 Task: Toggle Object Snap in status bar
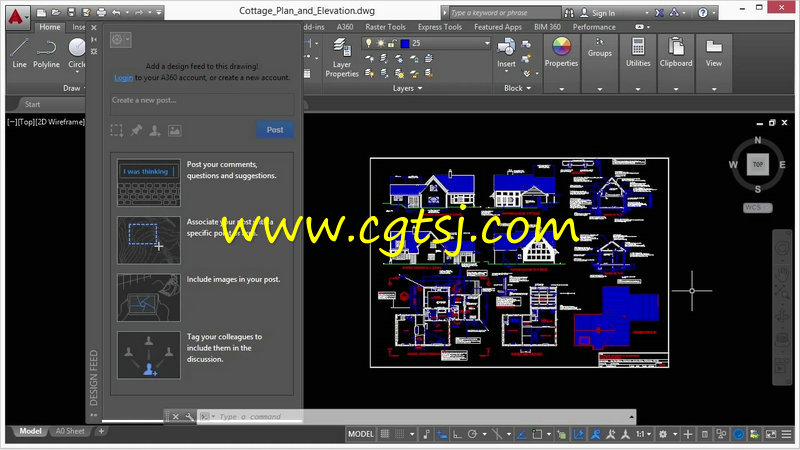tap(537, 434)
